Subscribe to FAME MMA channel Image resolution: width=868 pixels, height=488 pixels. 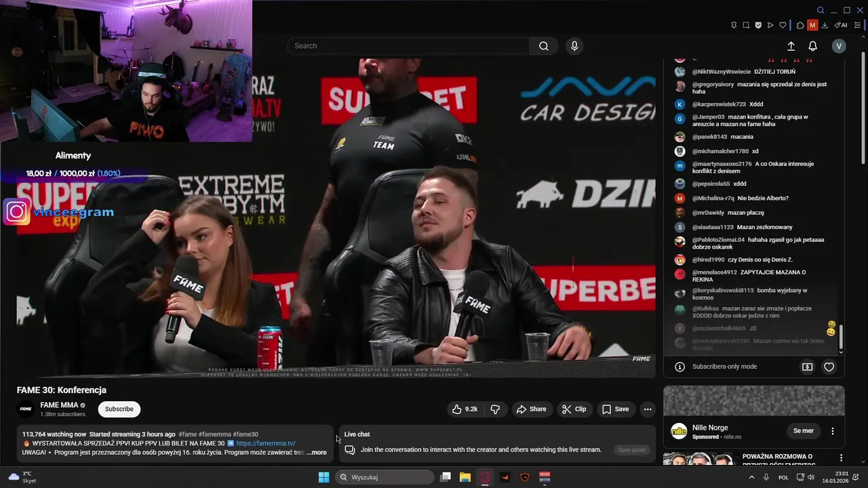tap(119, 409)
